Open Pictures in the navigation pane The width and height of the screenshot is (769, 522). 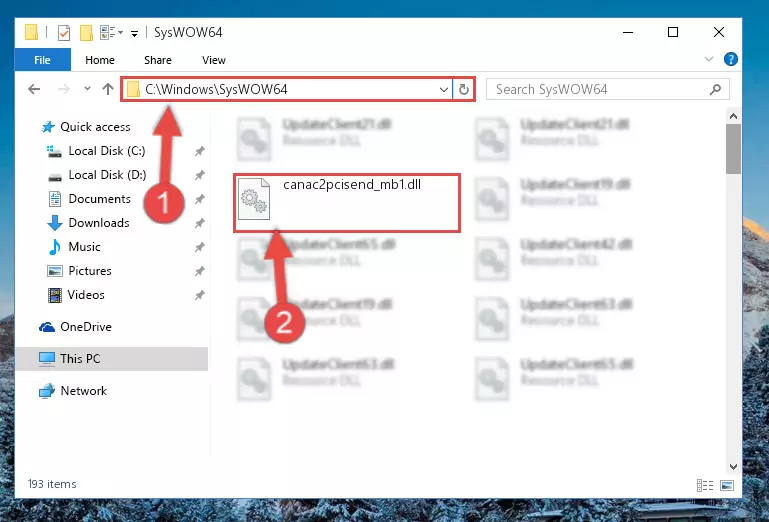coord(90,271)
